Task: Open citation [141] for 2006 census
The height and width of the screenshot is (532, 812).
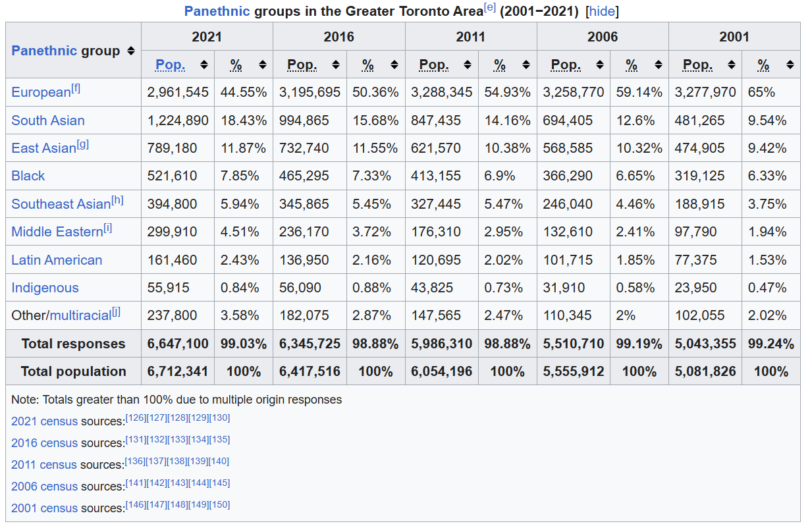Action: [135, 483]
